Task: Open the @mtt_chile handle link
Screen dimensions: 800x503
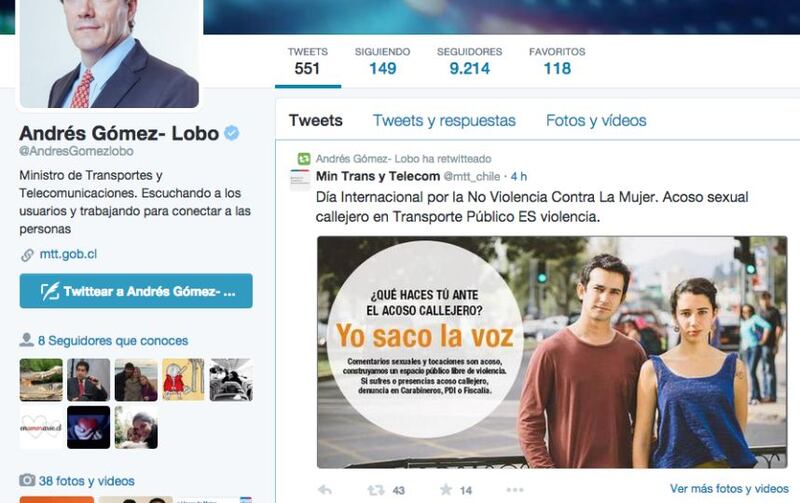Action: (x=471, y=177)
